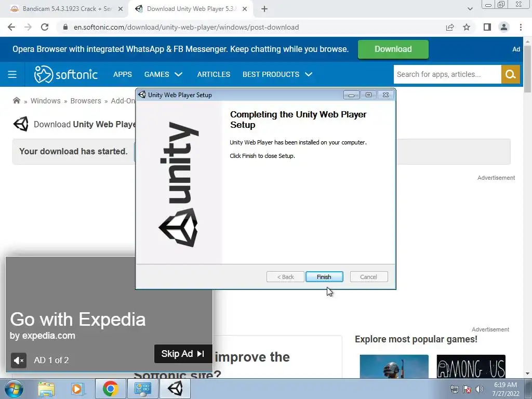Open Chrome profile avatar

tap(504, 27)
